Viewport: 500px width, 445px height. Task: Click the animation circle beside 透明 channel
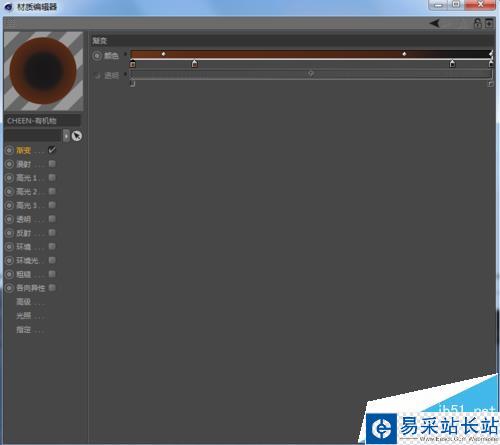[9, 219]
